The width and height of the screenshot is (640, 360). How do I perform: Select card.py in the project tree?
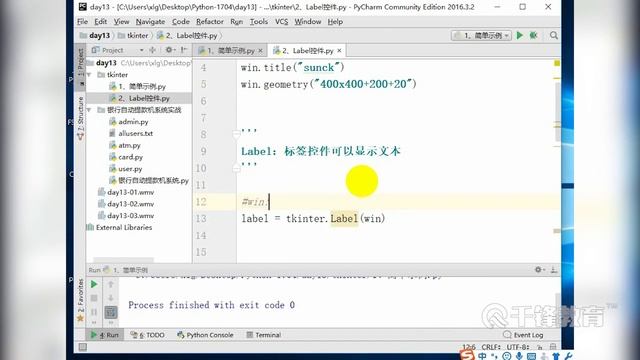126,157
